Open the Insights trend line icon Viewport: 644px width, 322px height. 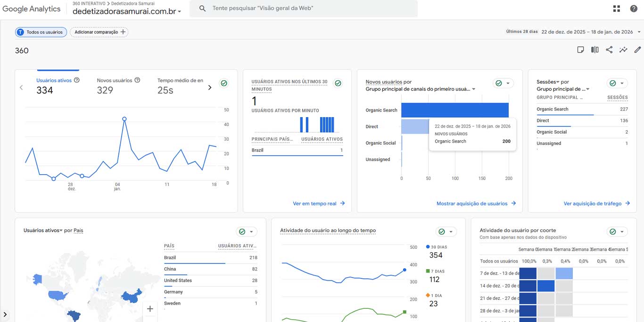(x=623, y=50)
